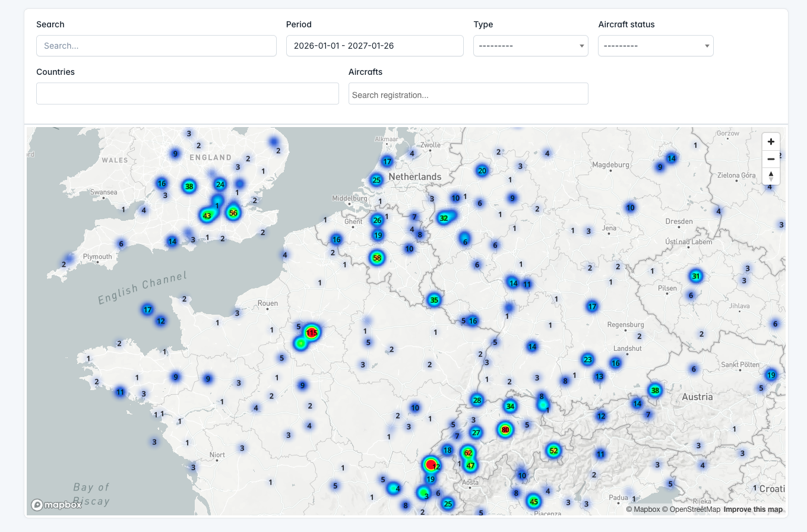The height and width of the screenshot is (532, 807).
Task: Click the 58 cluster marker in Belgium
Action: point(376,258)
